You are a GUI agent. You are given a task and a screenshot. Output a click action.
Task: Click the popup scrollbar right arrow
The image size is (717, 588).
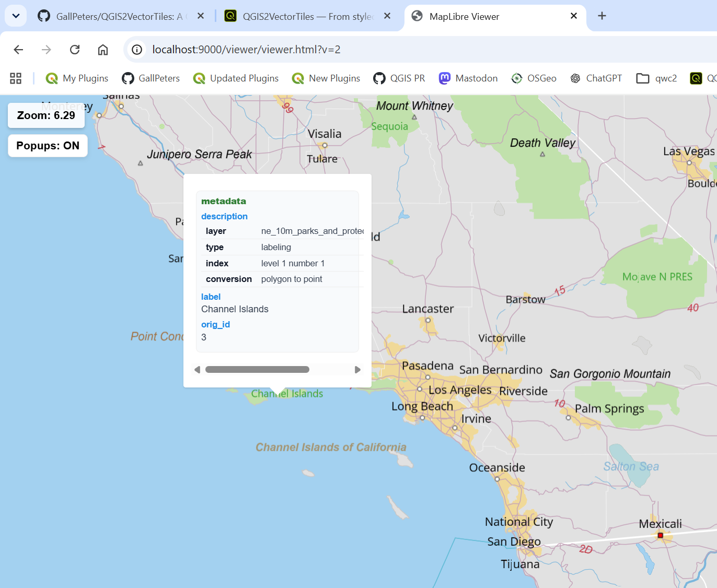click(357, 370)
